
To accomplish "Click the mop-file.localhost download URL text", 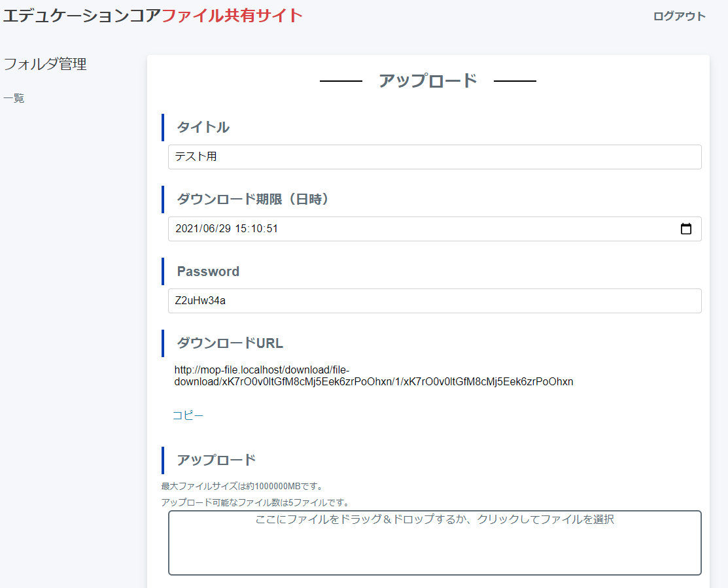I will 373,375.
